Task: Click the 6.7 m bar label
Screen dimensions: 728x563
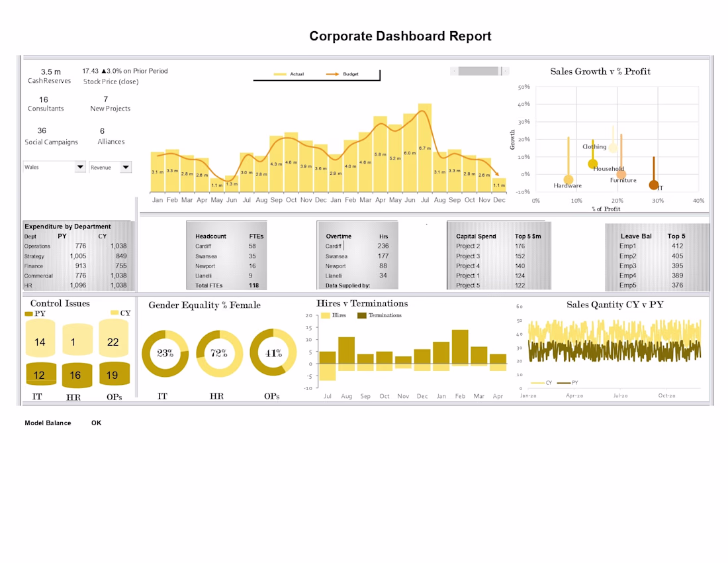Action: pyautogui.click(x=424, y=148)
